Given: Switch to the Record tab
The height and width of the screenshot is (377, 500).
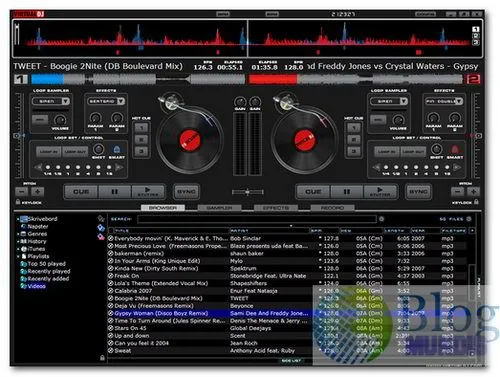Looking at the screenshot, I should coord(332,208).
